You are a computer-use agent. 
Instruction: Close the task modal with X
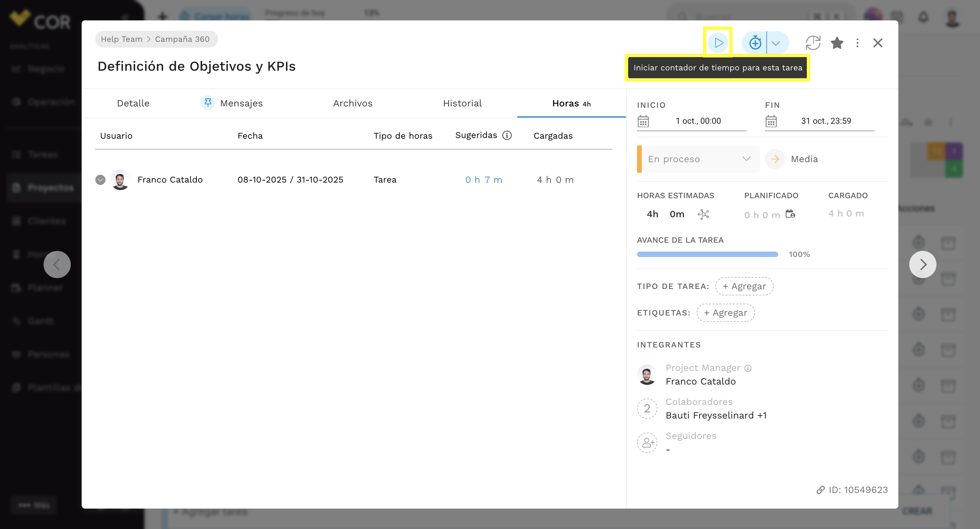878,42
